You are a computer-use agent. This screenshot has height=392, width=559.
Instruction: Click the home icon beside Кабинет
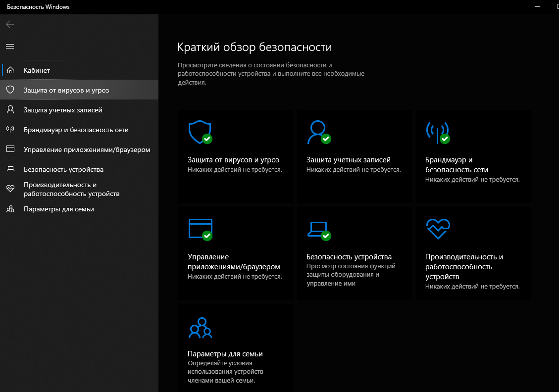pos(10,70)
